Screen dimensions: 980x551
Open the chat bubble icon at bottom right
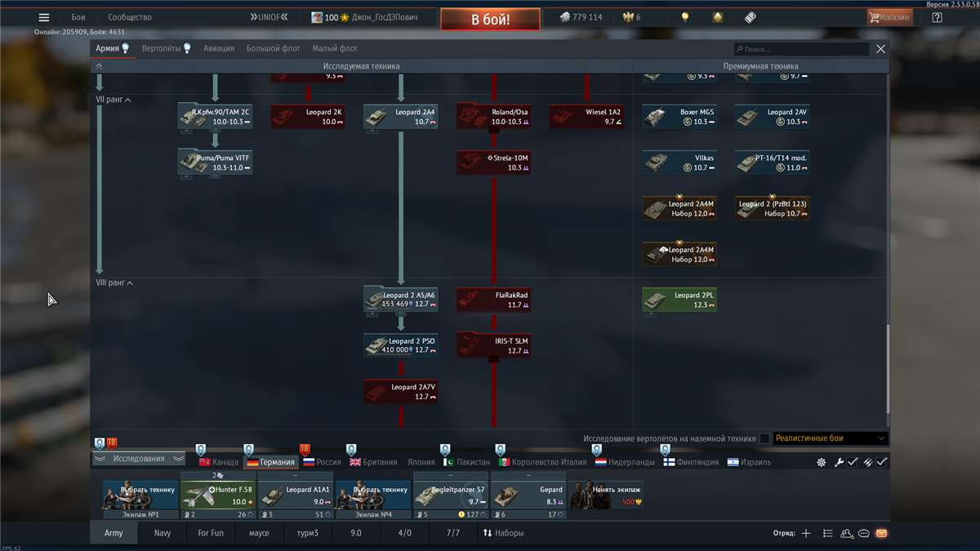click(x=862, y=533)
